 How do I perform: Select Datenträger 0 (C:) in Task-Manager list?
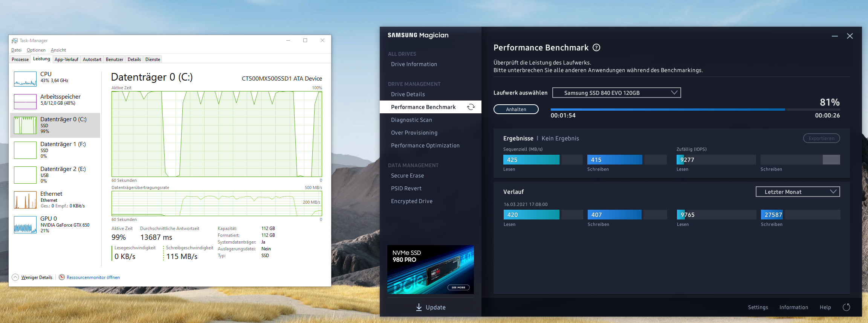(x=55, y=125)
